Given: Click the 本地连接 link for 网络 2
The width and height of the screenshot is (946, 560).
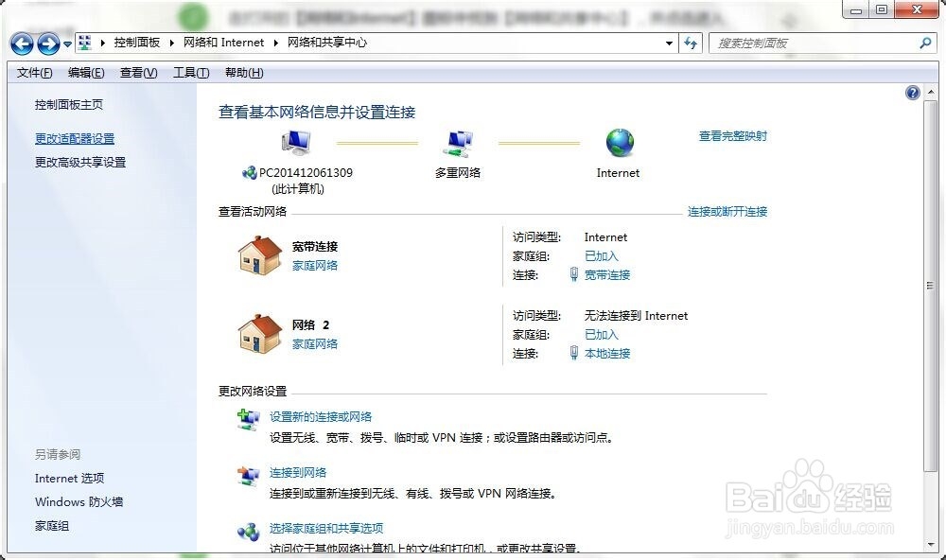Looking at the screenshot, I should coord(608,353).
